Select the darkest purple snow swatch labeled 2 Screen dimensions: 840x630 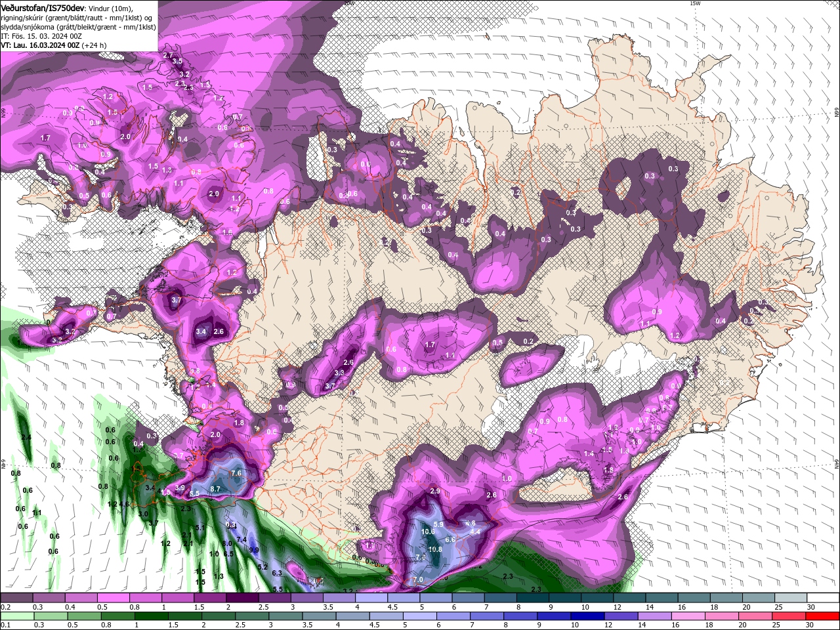(242, 598)
